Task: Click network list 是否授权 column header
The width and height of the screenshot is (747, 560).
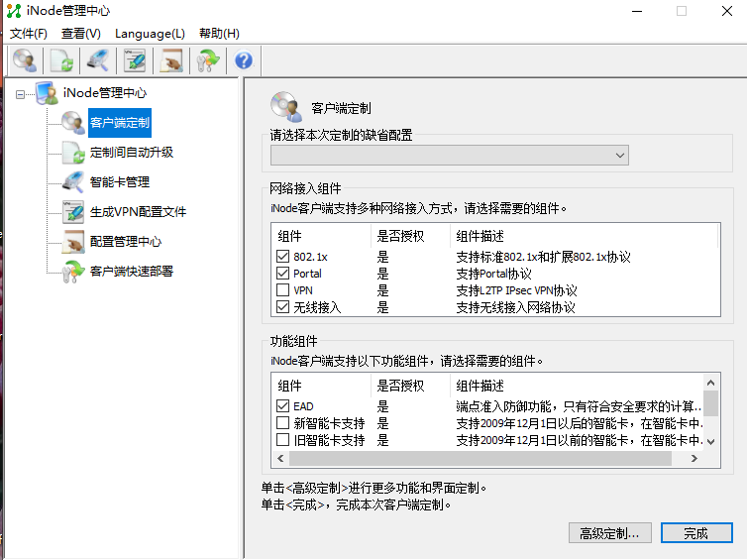Action: click(x=410, y=236)
